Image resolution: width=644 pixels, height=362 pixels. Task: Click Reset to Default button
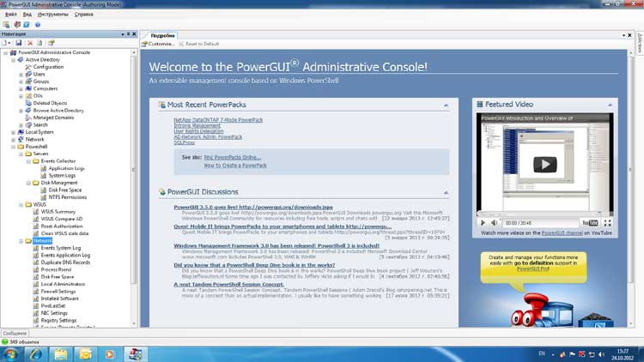199,44
